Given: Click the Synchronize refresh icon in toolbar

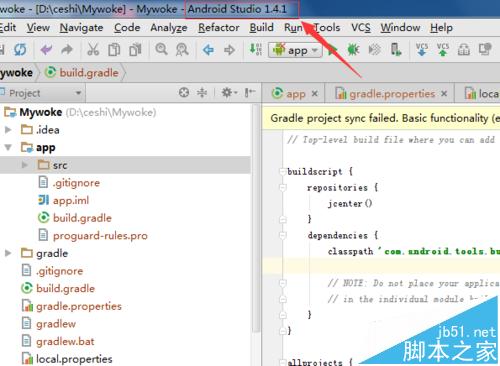Looking at the screenshot, I should coord(20,50).
